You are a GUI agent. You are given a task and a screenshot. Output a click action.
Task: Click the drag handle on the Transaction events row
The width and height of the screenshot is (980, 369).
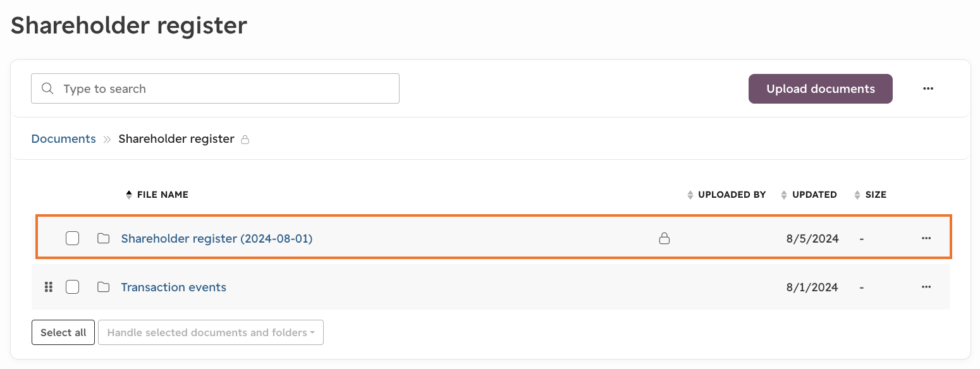pyautogui.click(x=49, y=287)
